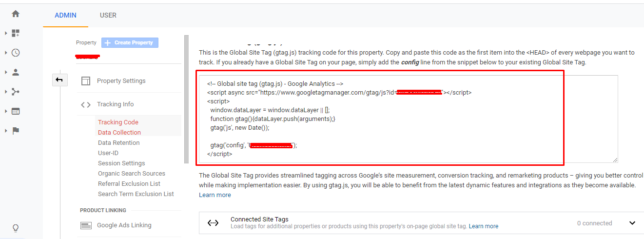Screen dimensions: 644x239
Task: Open the Realtime clock icon
Action: coord(16,53)
